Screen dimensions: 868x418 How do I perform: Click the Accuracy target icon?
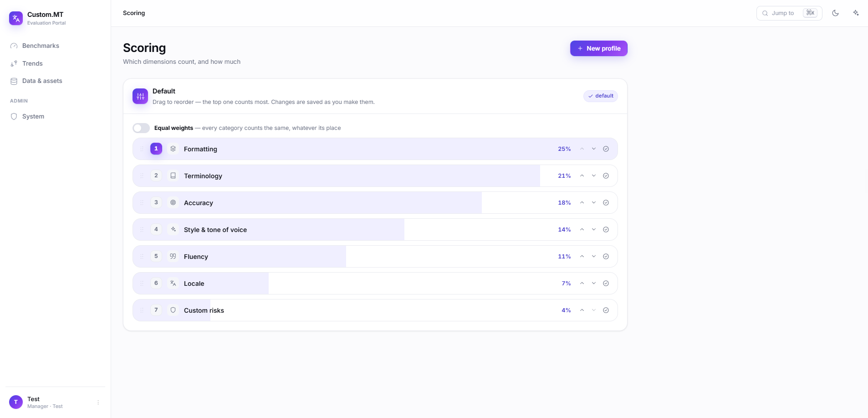[173, 202]
